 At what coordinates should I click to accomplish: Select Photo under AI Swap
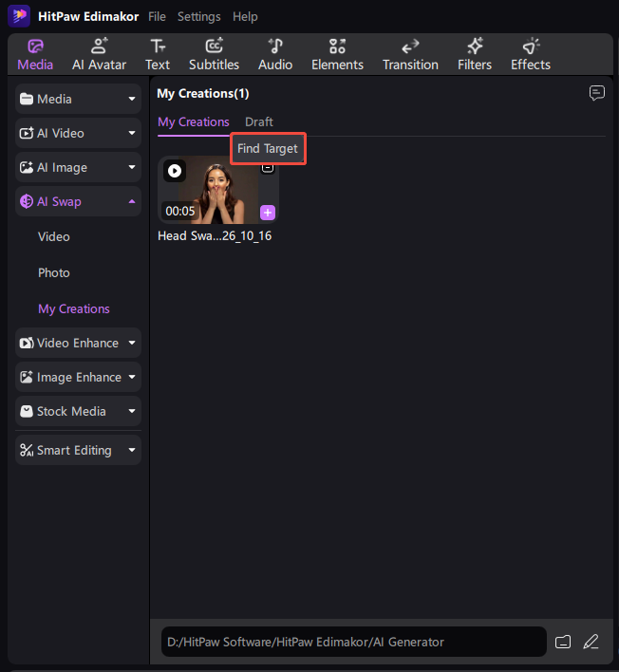point(53,272)
